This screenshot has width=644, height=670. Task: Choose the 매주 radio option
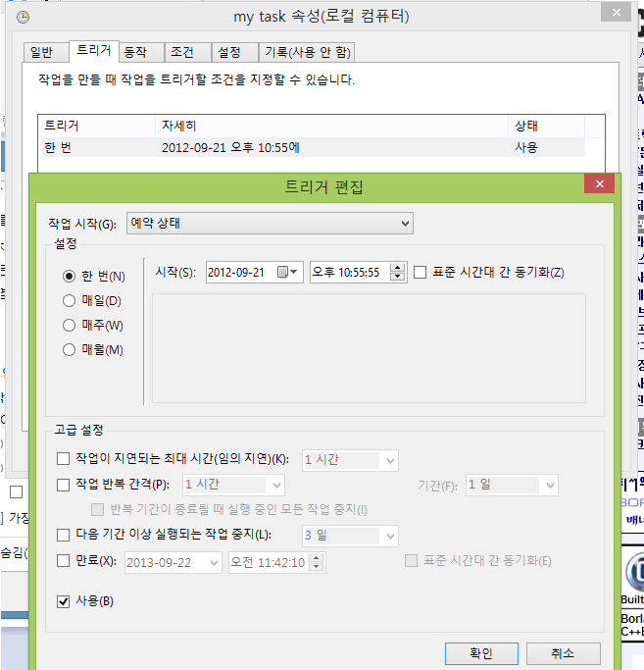(x=69, y=325)
